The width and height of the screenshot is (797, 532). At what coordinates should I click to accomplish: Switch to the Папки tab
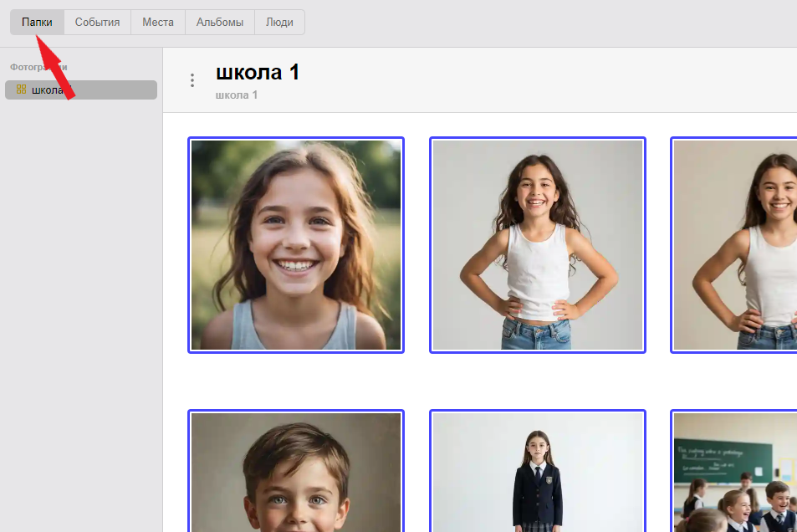pyautogui.click(x=37, y=23)
